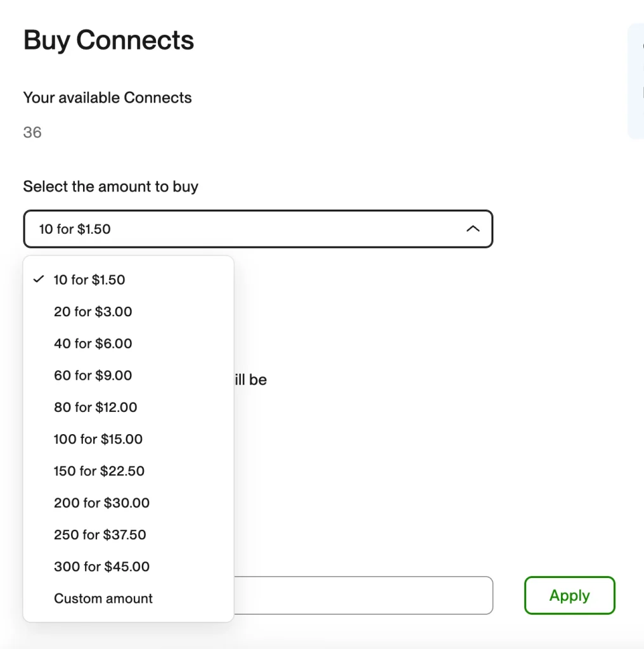Image resolution: width=644 pixels, height=649 pixels.
Task: Choose 80 for $12.00 option
Action: (96, 407)
